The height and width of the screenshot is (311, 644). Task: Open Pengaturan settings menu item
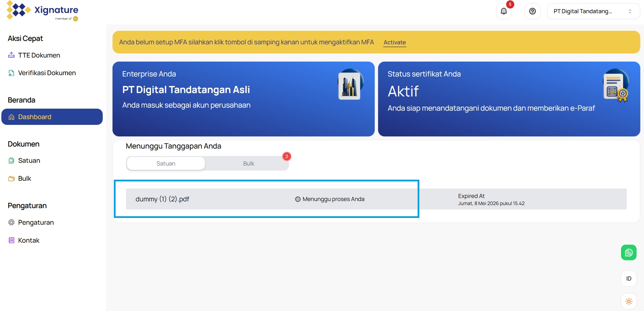[x=36, y=222]
